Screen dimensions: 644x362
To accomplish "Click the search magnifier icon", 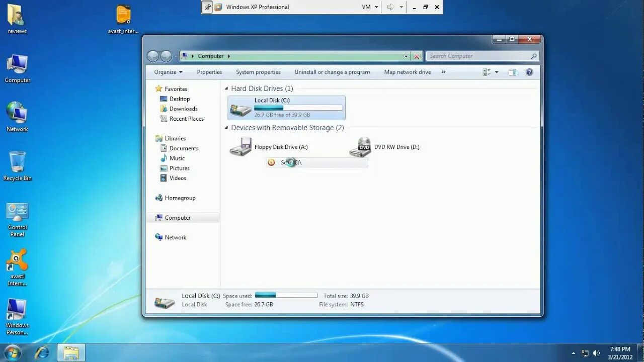I will click(534, 56).
